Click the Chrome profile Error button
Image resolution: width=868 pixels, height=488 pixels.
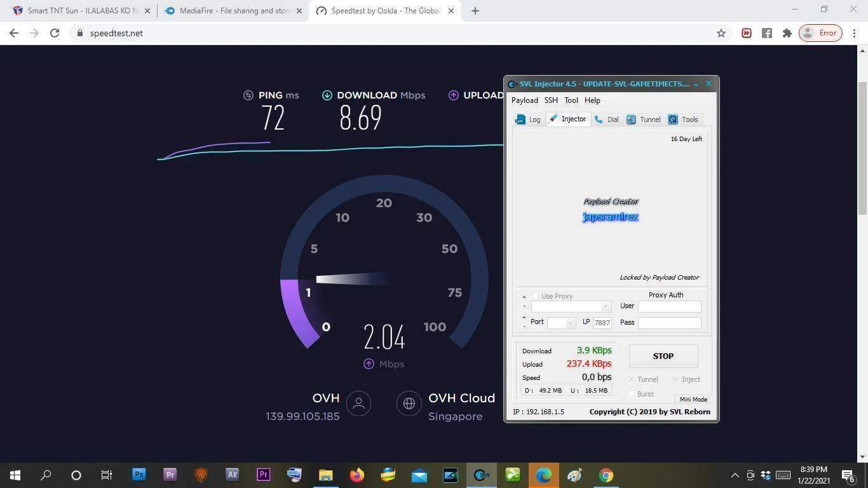[820, 33]
